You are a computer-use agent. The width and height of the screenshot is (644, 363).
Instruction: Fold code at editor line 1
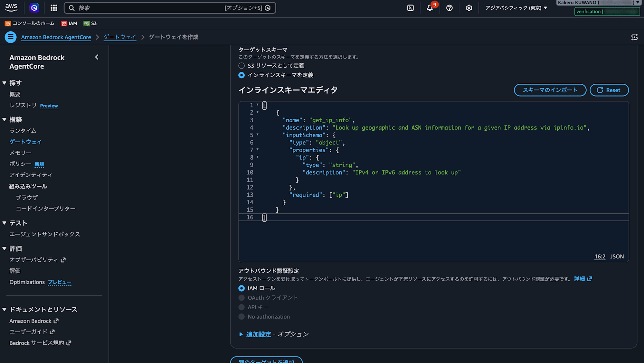pyautogui.click(x=258, y=105)
